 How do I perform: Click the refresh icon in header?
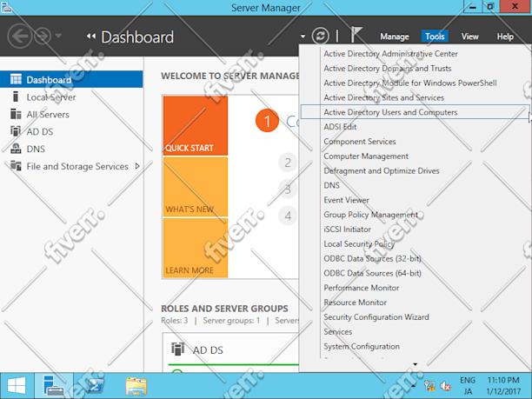pyautogui.click(x=320, y=36)
